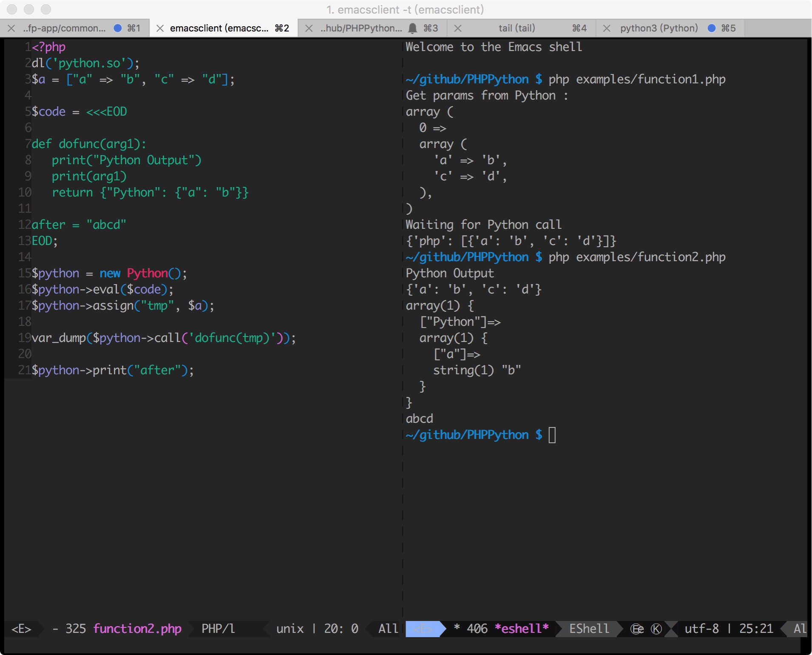Click the ⌘2 badge on the emacsclient tab
812x655 pixels.
(x=281, y=28)
